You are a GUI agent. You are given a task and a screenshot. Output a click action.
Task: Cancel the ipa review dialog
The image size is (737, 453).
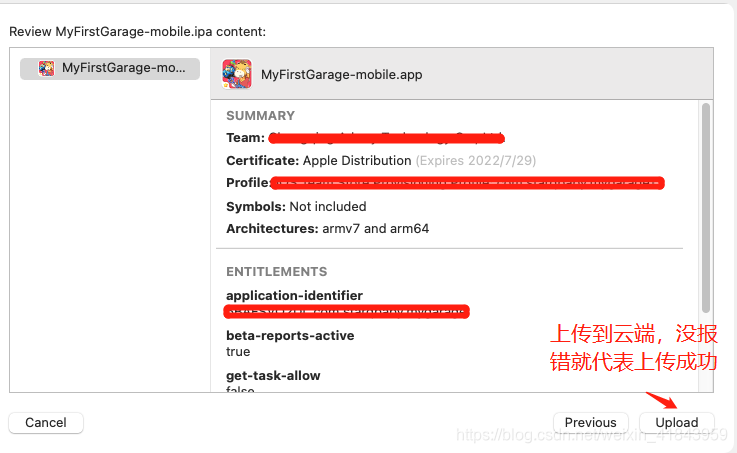pyautogui.click(x=46, y=422)
